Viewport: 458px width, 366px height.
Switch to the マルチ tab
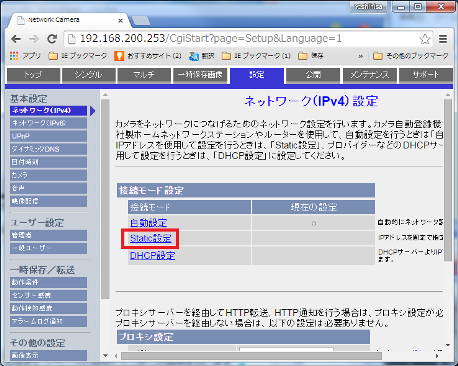click(x=144, y=75)
